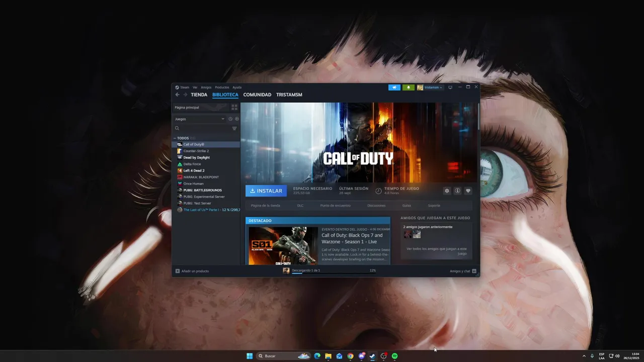The width and height of the screenshot is (644, 362).
Task: Click the Big Picture mode monitor icon
Action: point(450,87)
